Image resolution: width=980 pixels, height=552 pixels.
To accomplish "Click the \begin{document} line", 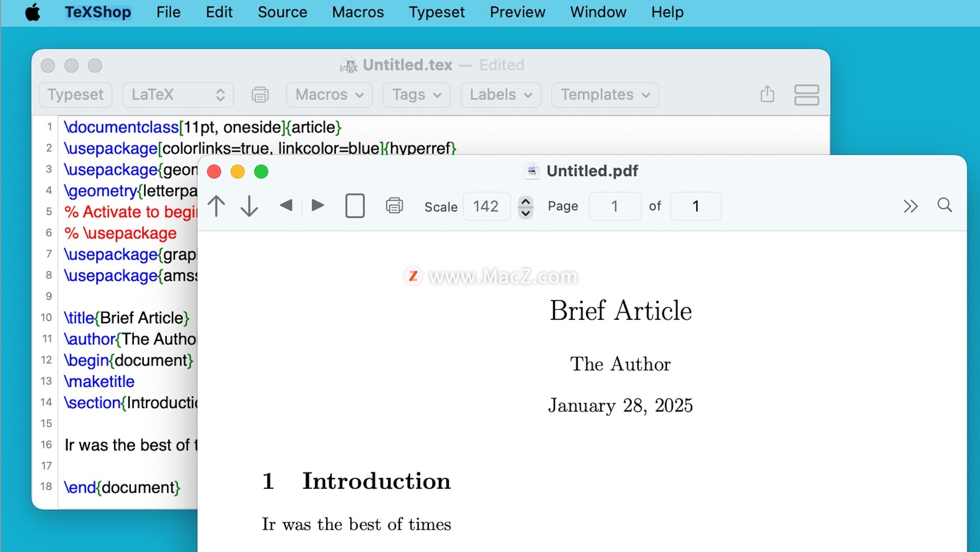I will [129, 360].
